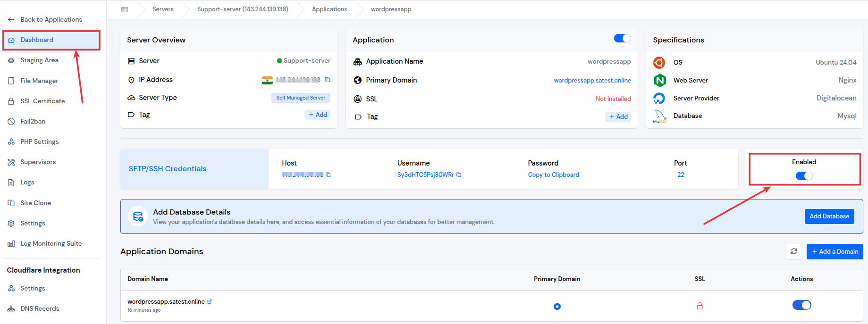Open application Settings in sidebar
868x324 pixels.
[33, 223]
